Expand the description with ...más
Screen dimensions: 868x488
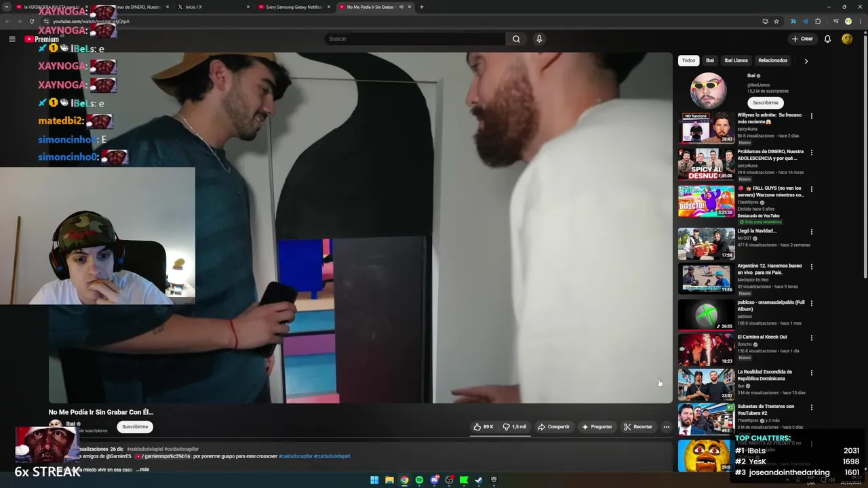click(x=142, y=469)
